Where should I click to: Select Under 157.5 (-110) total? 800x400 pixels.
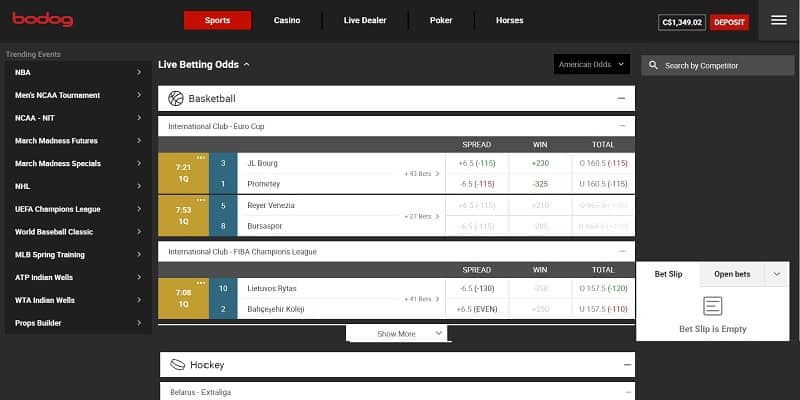point(603,309)
